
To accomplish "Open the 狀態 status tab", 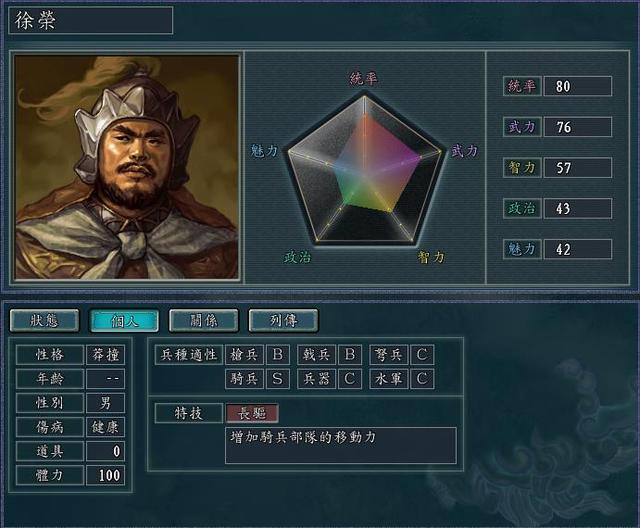I will click(x=44, y=321).
